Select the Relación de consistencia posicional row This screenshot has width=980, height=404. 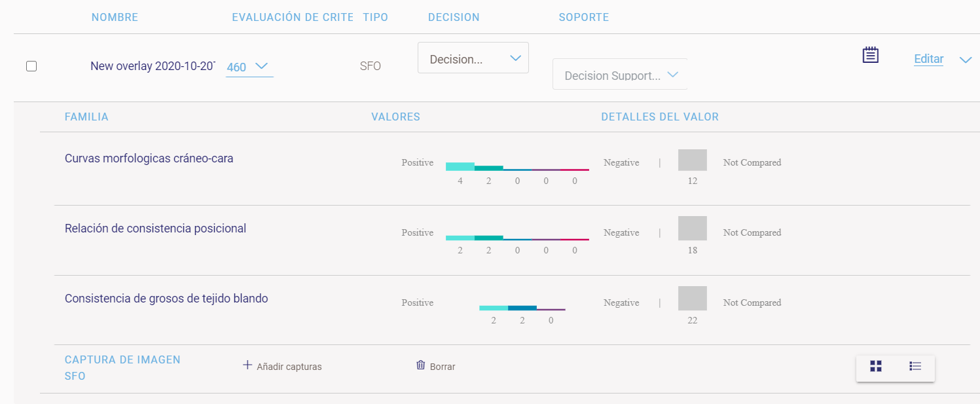156,229
